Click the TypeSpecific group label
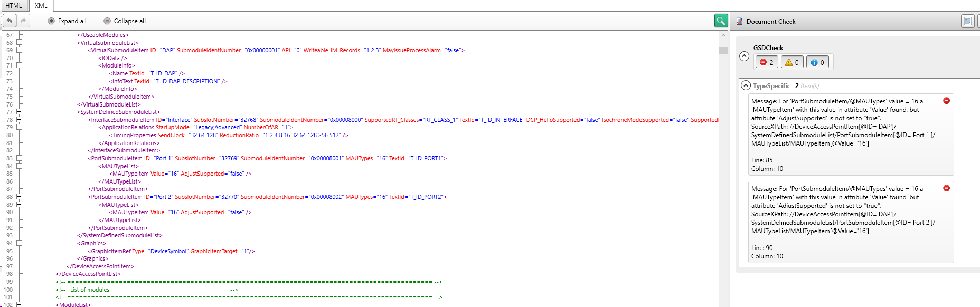 click(x=771, y=86)
